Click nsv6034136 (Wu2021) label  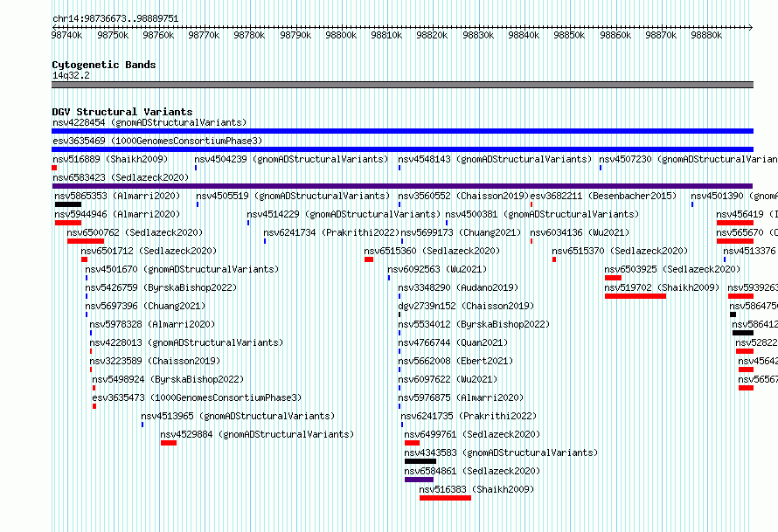[580, 232]
